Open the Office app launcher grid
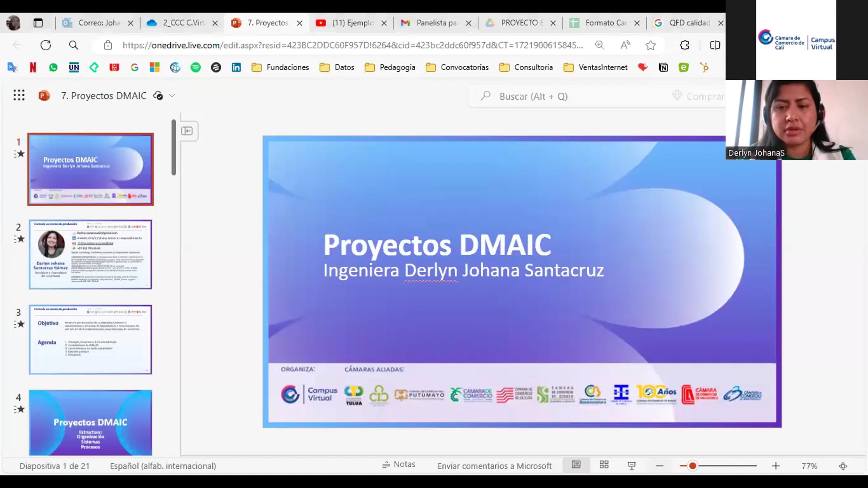Screen dimensions: 868x488 19,95
